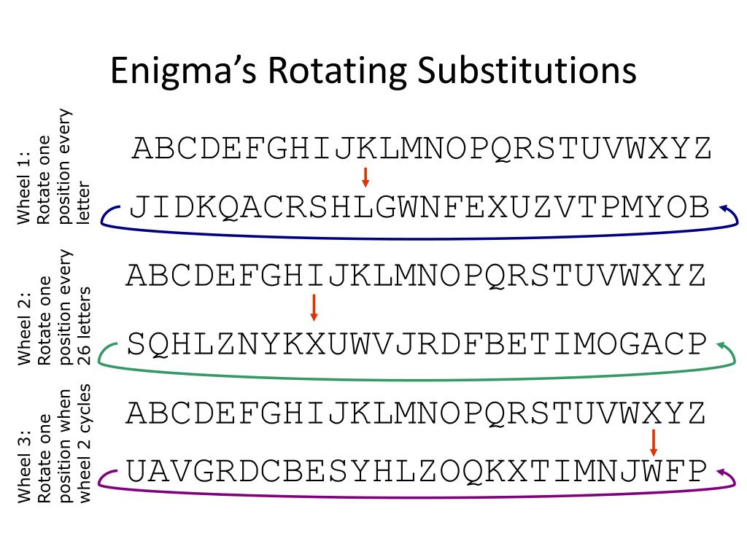Click the bottom of the blue rotation curve
The width and height of the screenshot is (747, 560).
(419, 238)
